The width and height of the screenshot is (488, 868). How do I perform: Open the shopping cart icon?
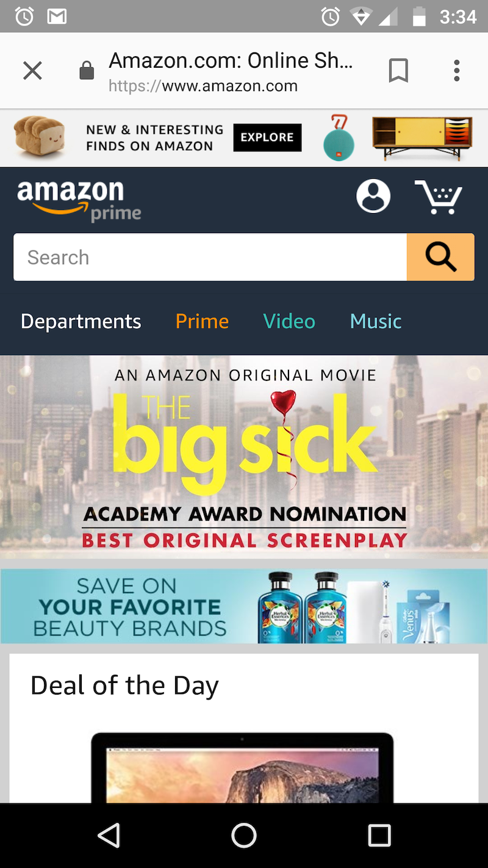tap(439, 197)
